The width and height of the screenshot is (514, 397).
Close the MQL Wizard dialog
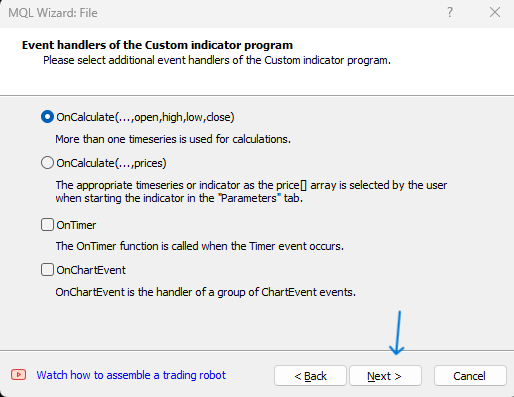pos(495,12)
